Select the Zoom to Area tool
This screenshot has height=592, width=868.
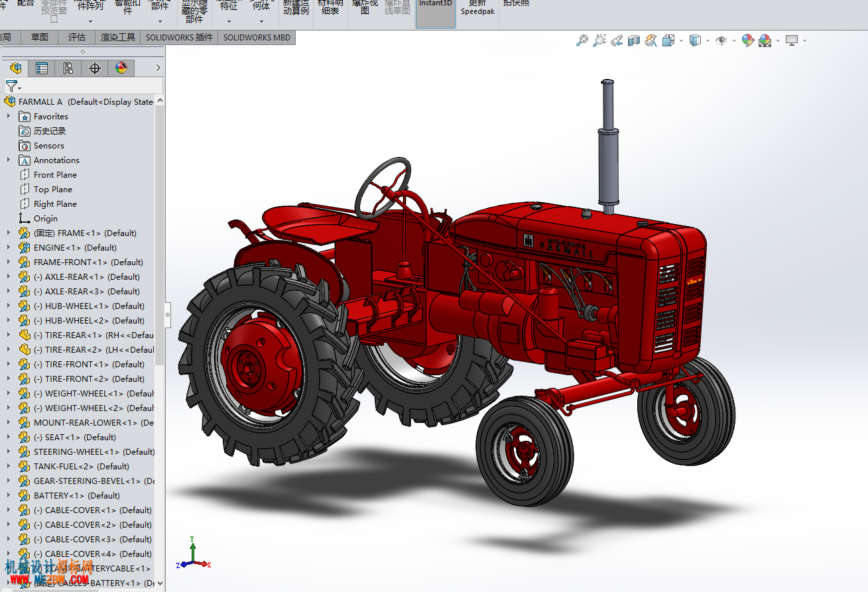coord(599,40)
